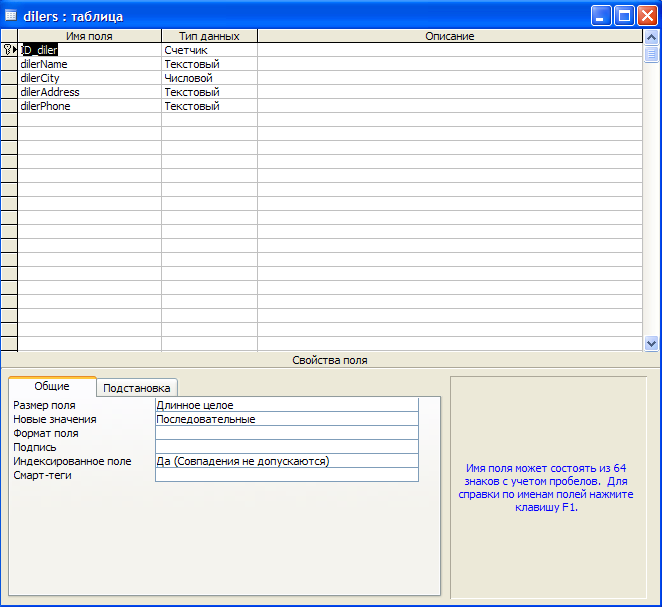
Task: Switch to the Подстановка tab
Action: 139,388
